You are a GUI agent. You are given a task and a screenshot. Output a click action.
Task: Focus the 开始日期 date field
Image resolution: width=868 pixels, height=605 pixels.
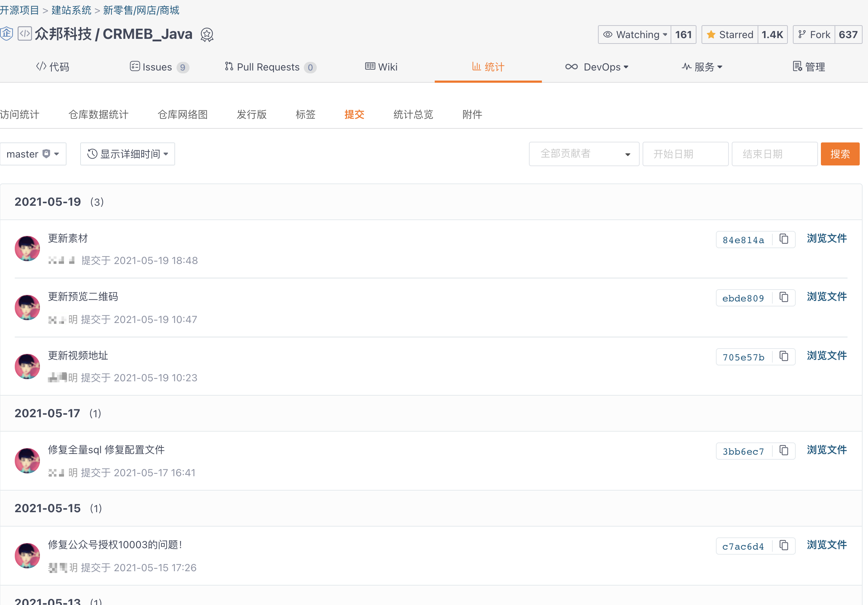[x=685, y=154]
